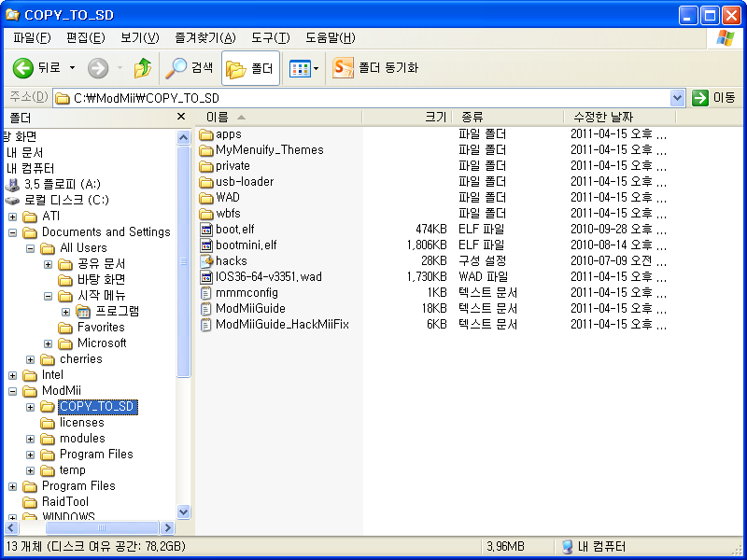747x560 pixels.
Task: Click the window system folder icon in title bar
Action: 12,15
